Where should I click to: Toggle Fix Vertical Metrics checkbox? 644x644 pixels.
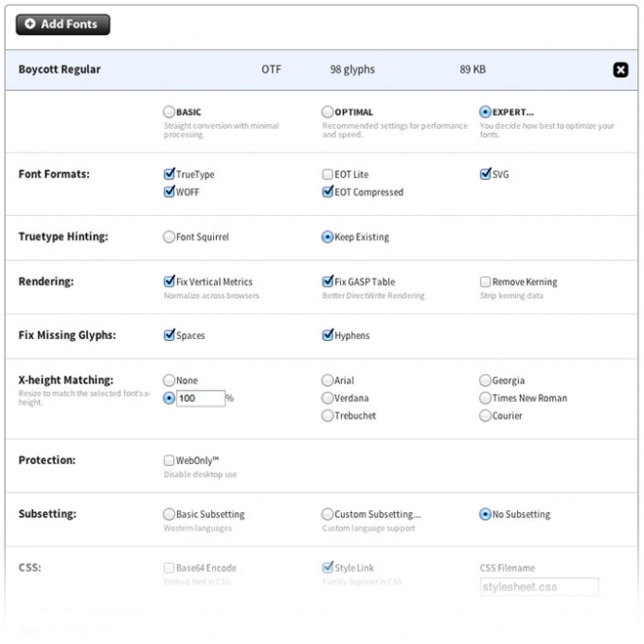tap(169, 282)
